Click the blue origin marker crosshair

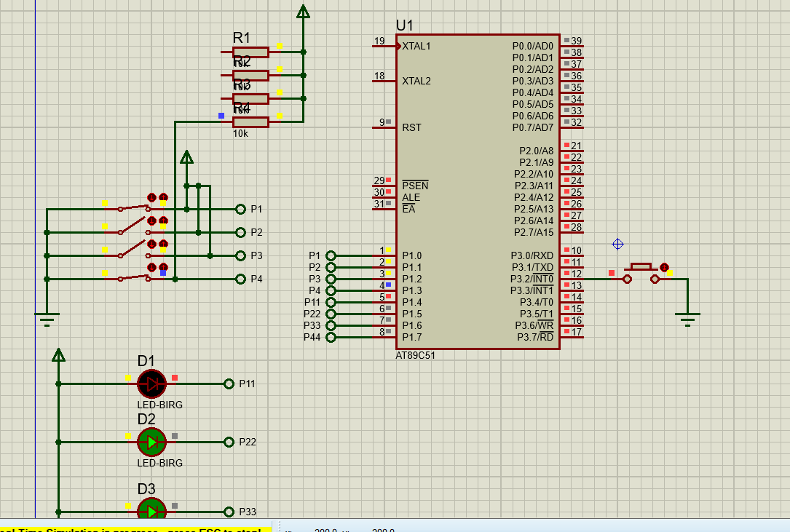(x=617, y=245)
